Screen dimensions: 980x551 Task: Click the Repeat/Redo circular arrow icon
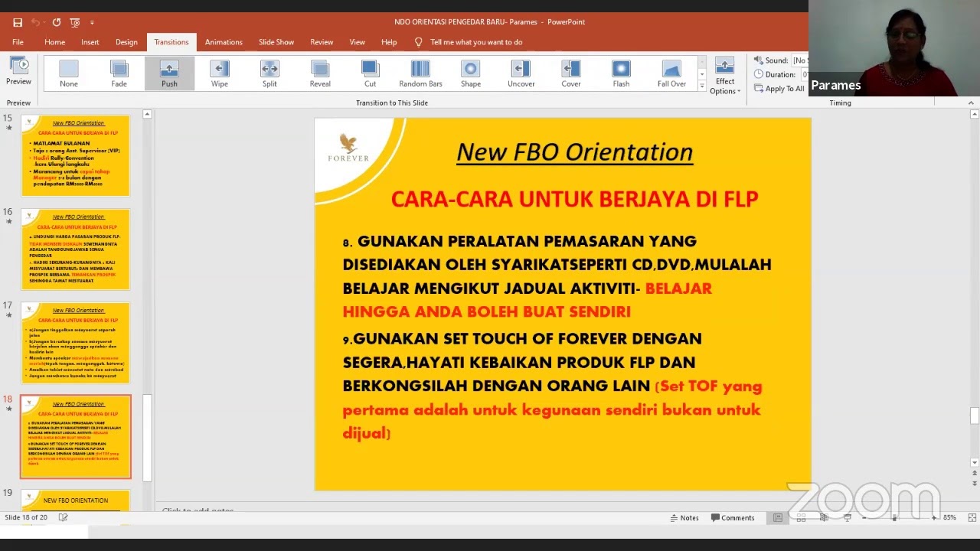[x=57, y=22]
